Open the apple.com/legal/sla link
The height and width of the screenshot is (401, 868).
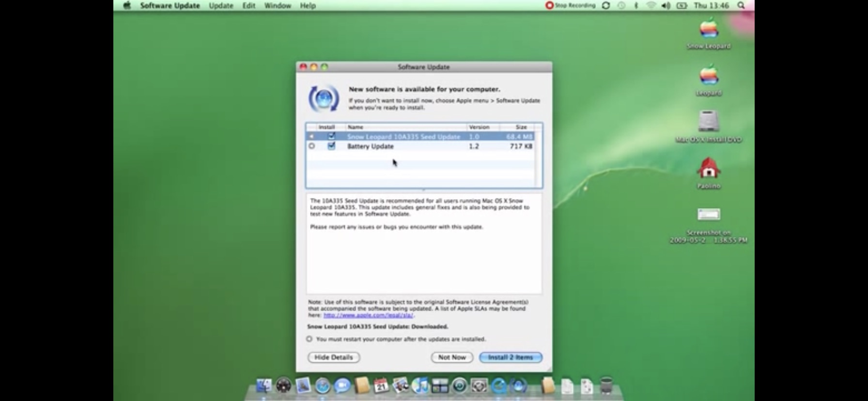368,315
